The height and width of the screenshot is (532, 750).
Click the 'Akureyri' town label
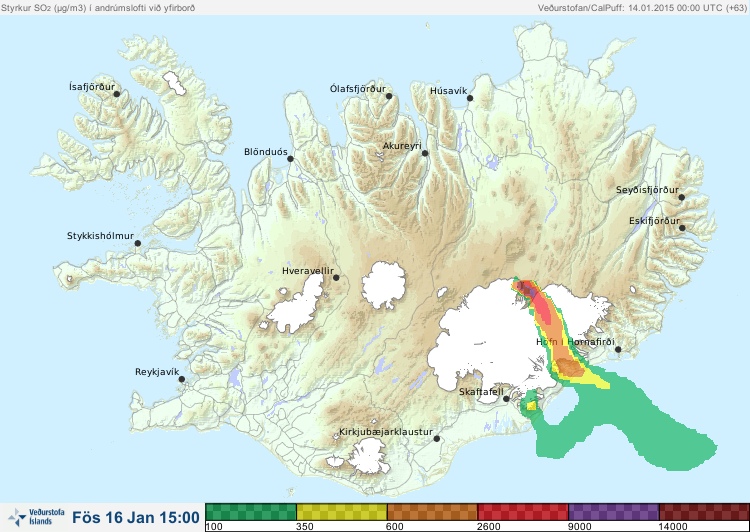(402, 146)
